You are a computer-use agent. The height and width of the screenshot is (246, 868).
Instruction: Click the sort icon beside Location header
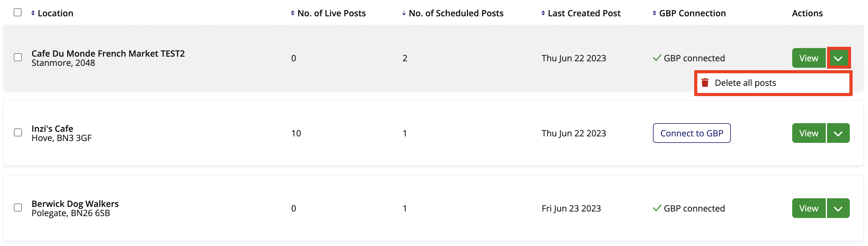pos(32,13)
